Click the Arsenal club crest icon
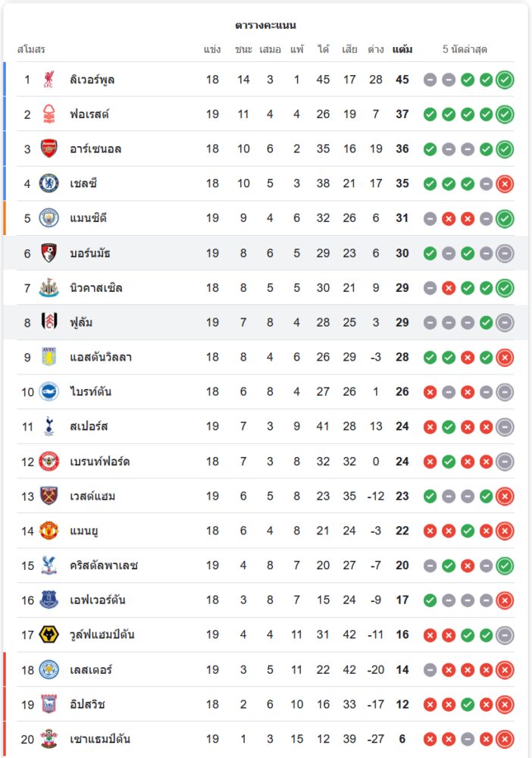Viewport: 532px width, 758px height. click(49, 149)
